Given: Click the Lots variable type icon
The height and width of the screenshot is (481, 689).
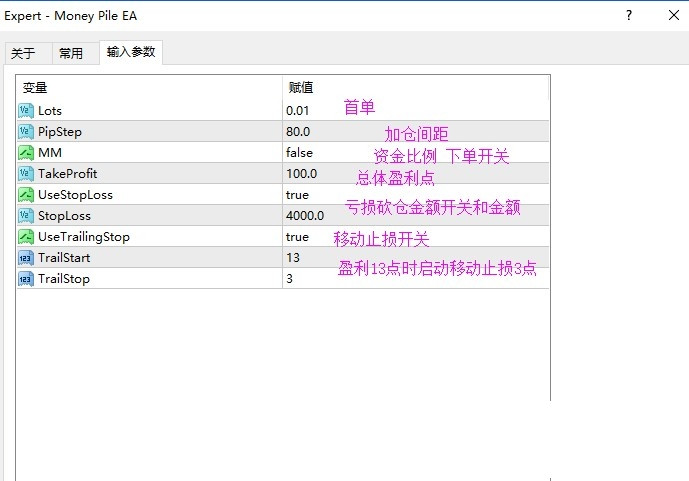Looking at the screenshot, I should 26,110.
